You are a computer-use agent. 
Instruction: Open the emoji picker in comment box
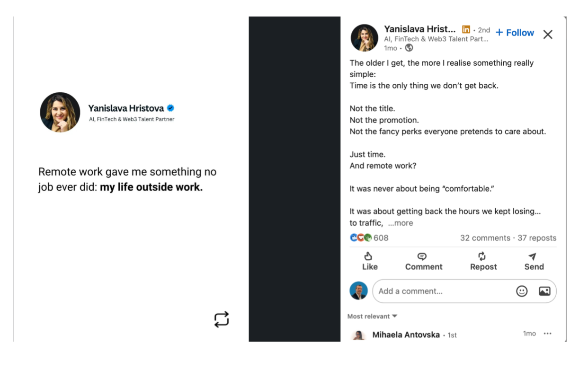tap(522, 291)
